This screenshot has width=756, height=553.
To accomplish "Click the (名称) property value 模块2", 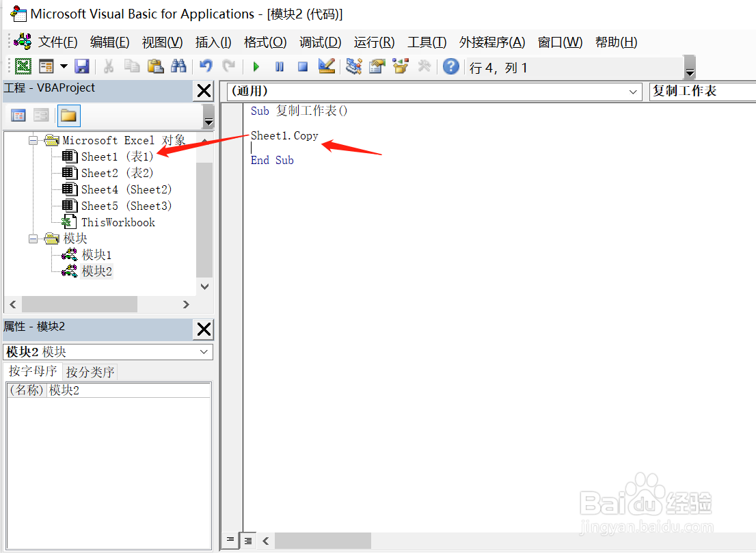I will click(129, 390).
